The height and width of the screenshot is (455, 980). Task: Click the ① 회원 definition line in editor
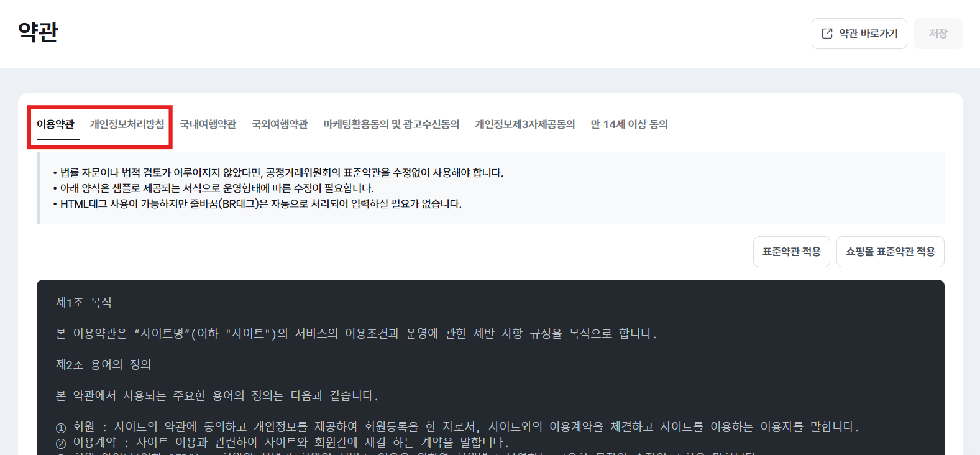point(457,427)
